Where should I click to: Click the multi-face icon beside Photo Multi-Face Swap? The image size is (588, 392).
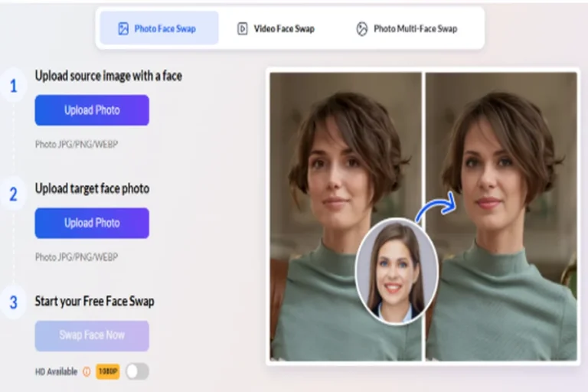pyautogui.click(x=361, y=28)
